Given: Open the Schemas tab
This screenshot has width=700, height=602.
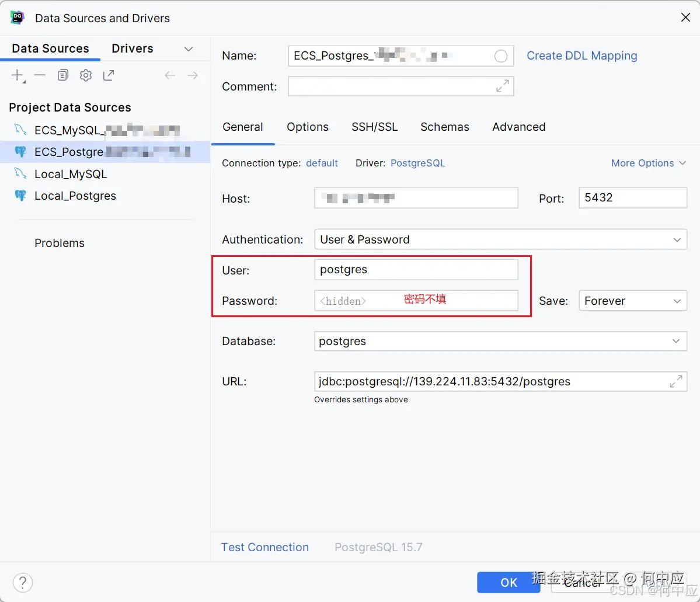Looking at the screenshot, I should pyautogui.click(x=445, y=127).
